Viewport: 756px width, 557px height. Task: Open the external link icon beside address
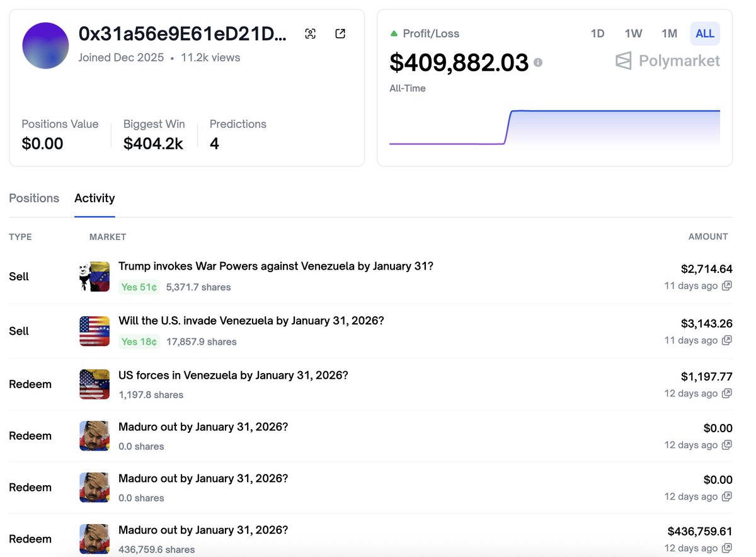(x=340, y=34)
